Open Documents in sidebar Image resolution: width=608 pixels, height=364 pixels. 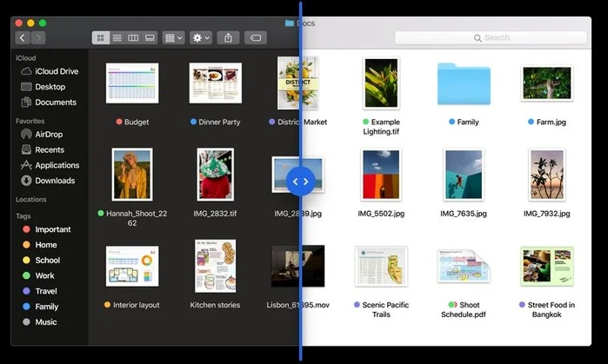[x=49, y=103]
